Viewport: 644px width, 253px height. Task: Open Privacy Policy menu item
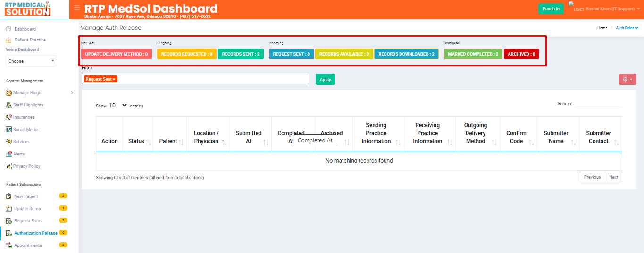[x=27, y=166]
